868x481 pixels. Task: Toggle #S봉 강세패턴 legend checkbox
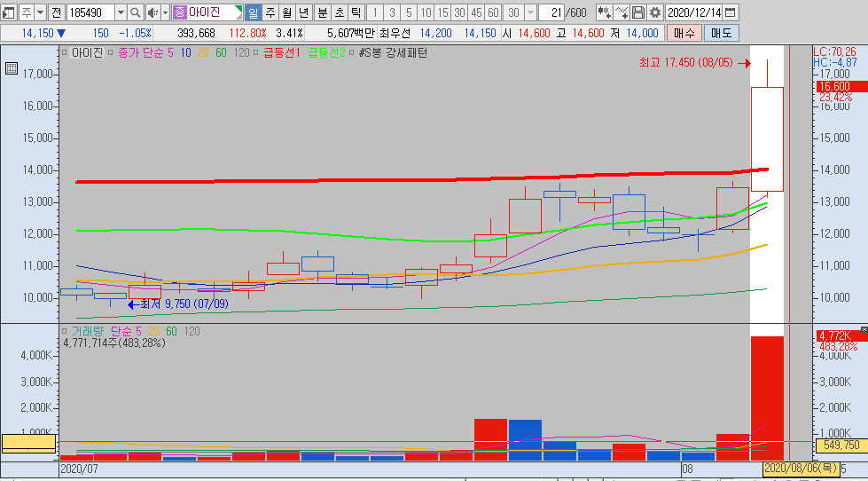point(351,53)
